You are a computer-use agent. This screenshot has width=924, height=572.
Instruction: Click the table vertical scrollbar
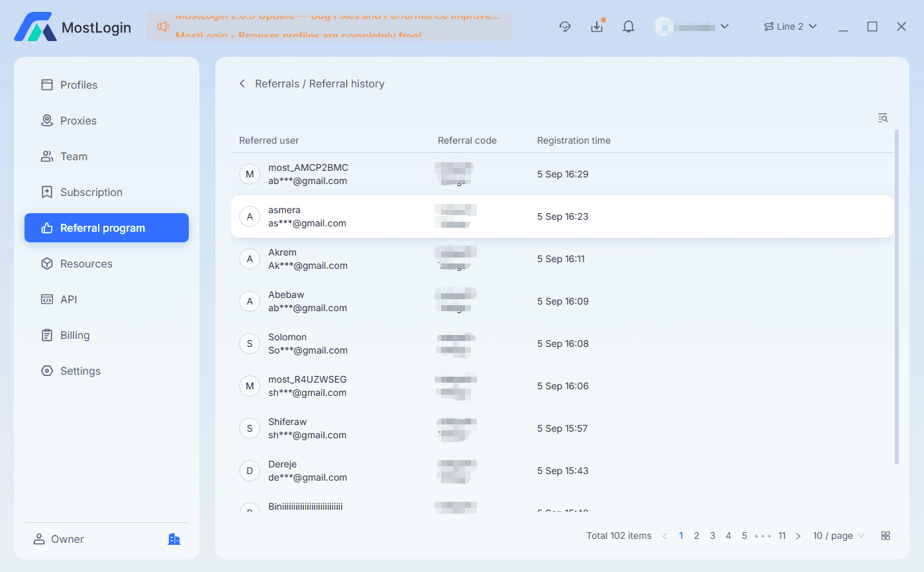tap(897, 296)
